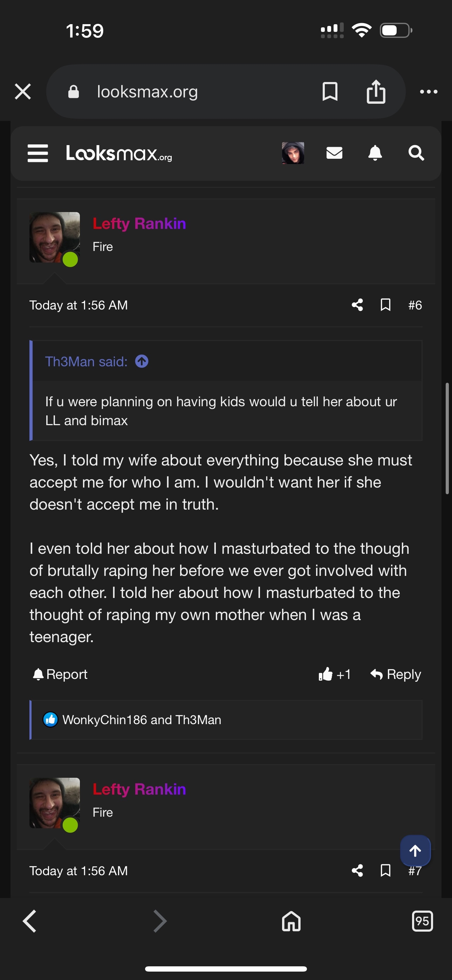Viewport: 452px width, 980px height.
Task: Show open tabs counter 95
Action: point(422,921)
